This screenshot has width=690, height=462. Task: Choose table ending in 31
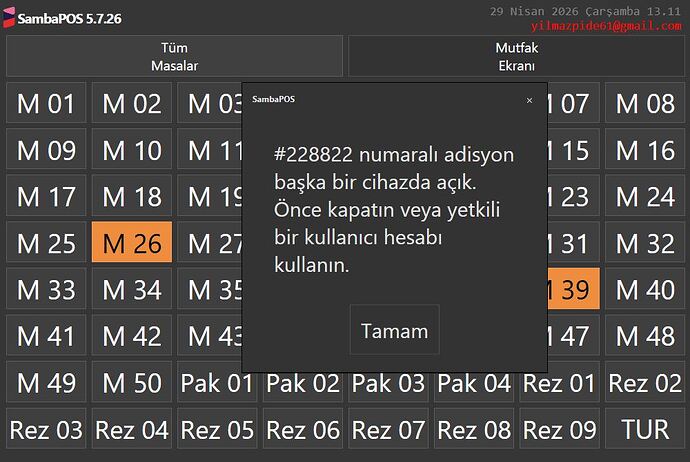(573, 243)
